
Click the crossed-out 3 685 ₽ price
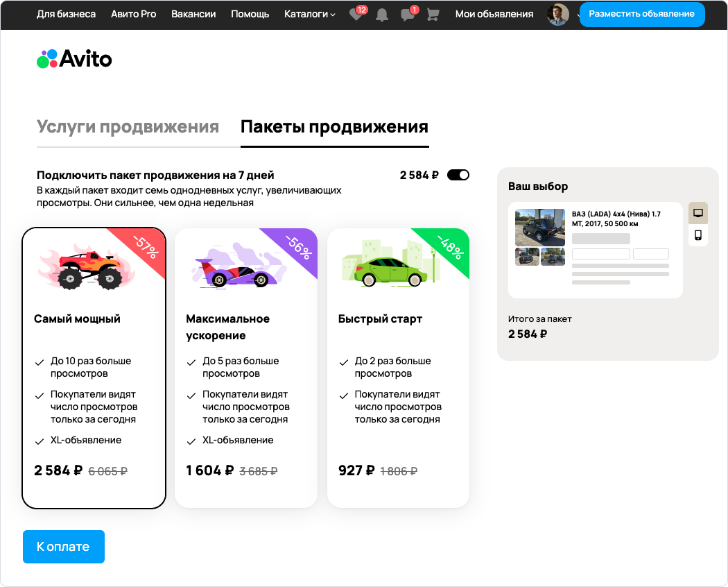point(259,471)
